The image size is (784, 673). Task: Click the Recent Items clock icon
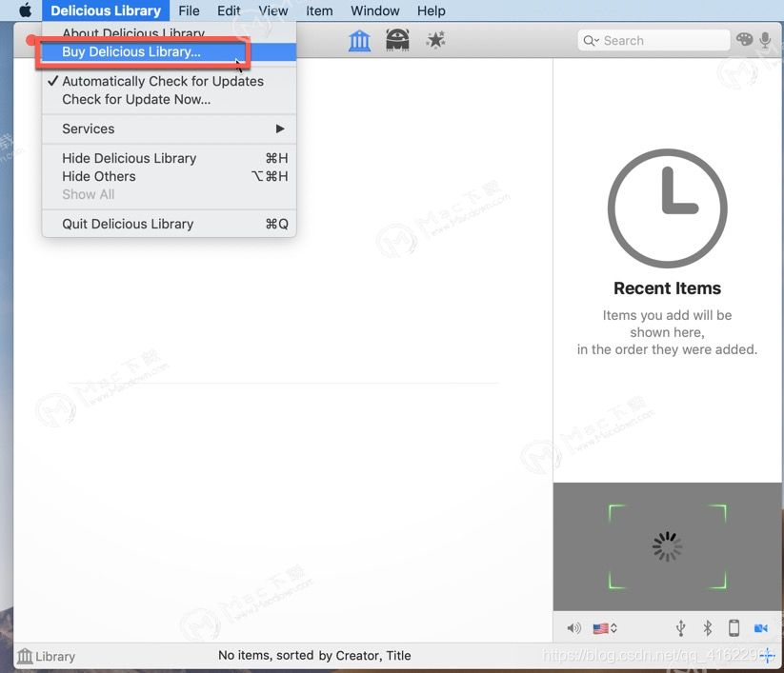pos(667,208)
